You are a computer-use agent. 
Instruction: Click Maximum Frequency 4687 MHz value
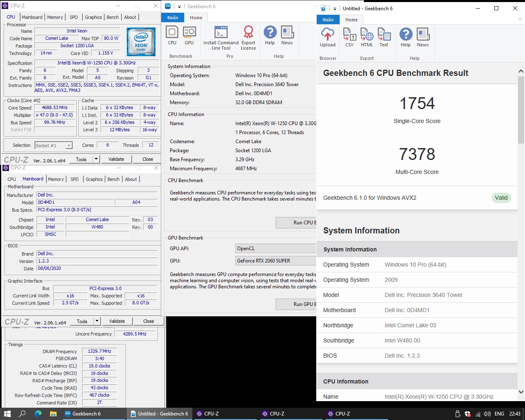[x=246, y=169]
